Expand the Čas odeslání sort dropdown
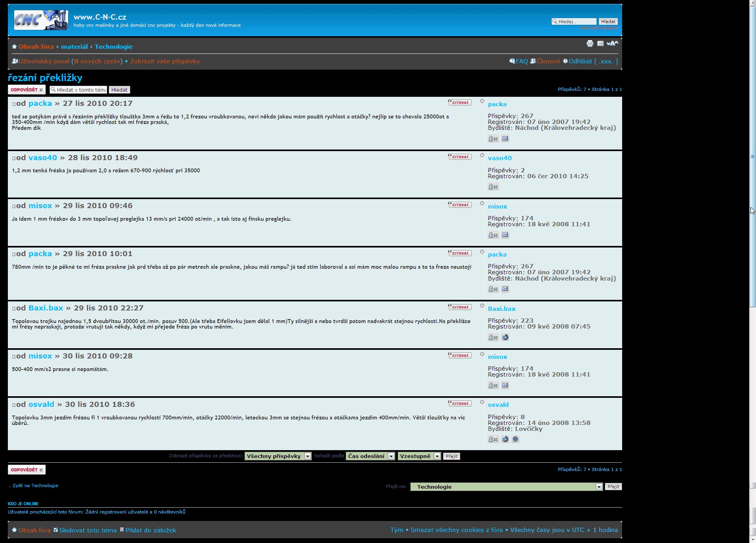 [x=370, y=456]
